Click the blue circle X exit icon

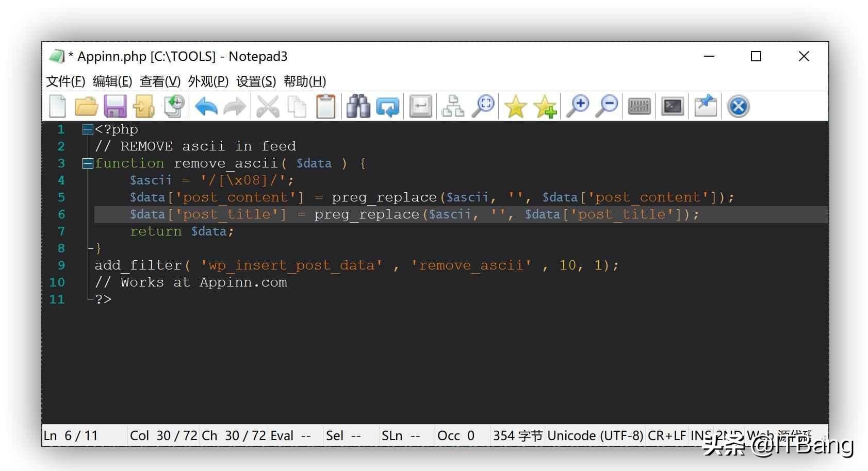coord(738,107)
